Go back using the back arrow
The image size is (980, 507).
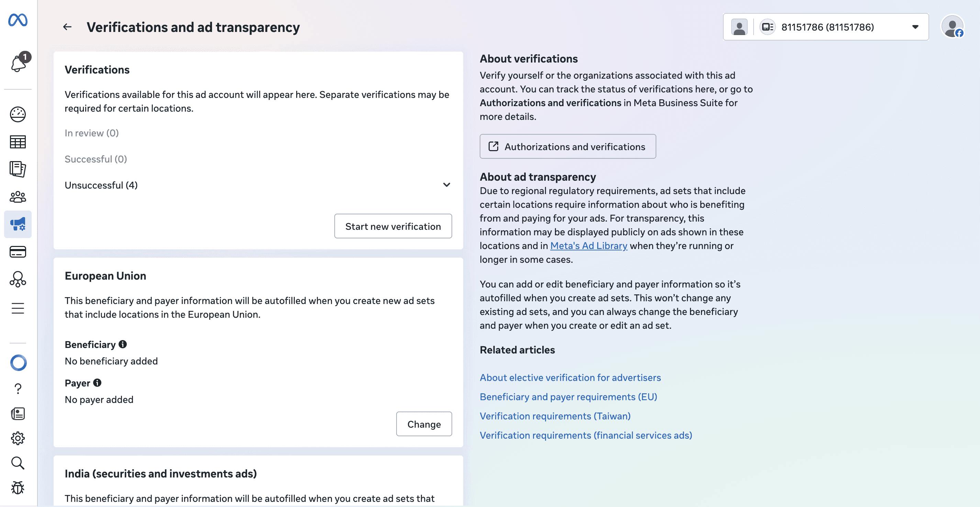(x=67, y=27)
